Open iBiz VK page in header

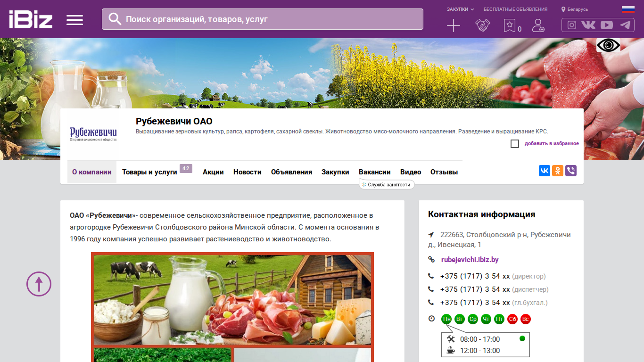click(x=588, y=25)
